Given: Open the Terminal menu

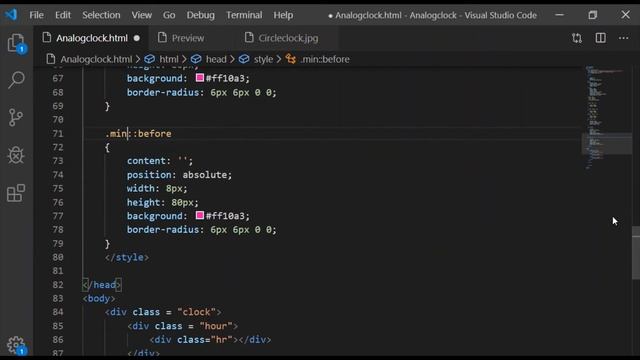Looking at the screenshot, I should pos(244,15).
